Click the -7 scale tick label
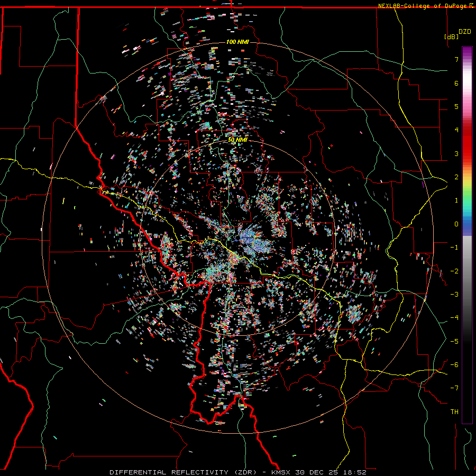 click(454, 388)
